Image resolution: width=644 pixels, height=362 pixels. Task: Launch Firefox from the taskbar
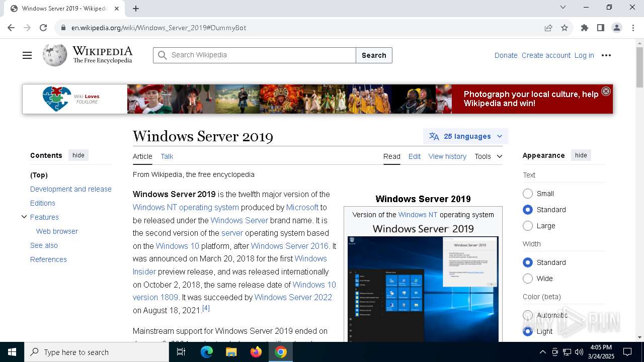256,352
